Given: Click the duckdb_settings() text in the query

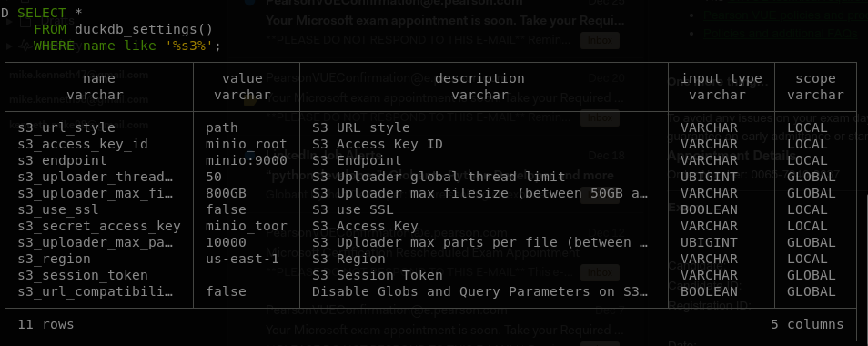Looking at the screenshot, I should 144,29.
